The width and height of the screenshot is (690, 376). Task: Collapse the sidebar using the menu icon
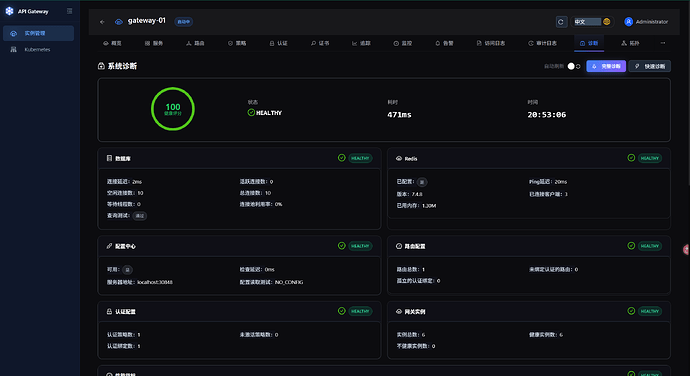(70, 11)
